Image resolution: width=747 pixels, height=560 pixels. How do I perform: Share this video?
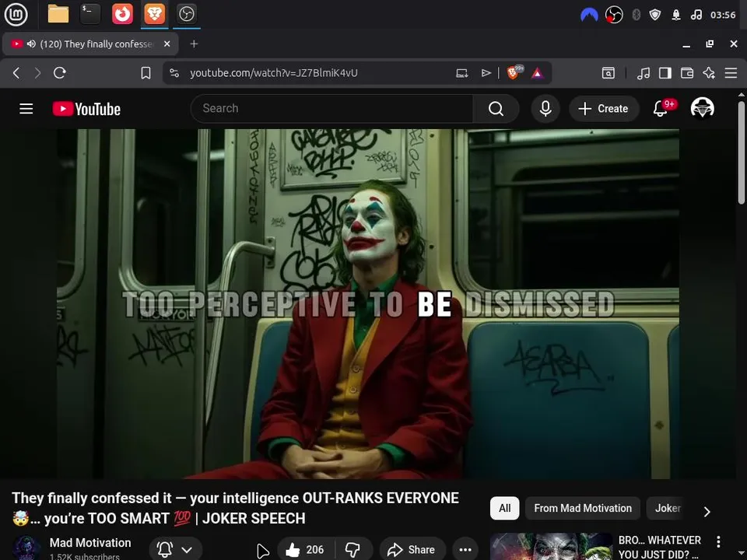click(412, 550)
